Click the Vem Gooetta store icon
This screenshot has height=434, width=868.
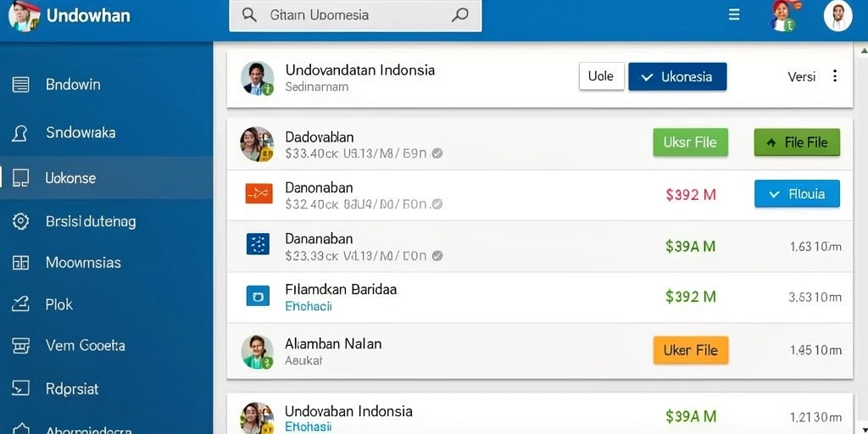(x=20, y=346)
